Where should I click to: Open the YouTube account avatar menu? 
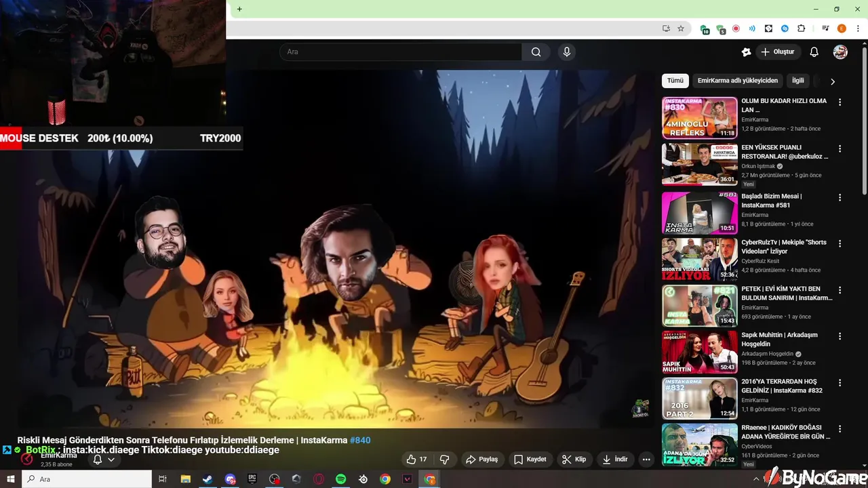coord(840,52)
